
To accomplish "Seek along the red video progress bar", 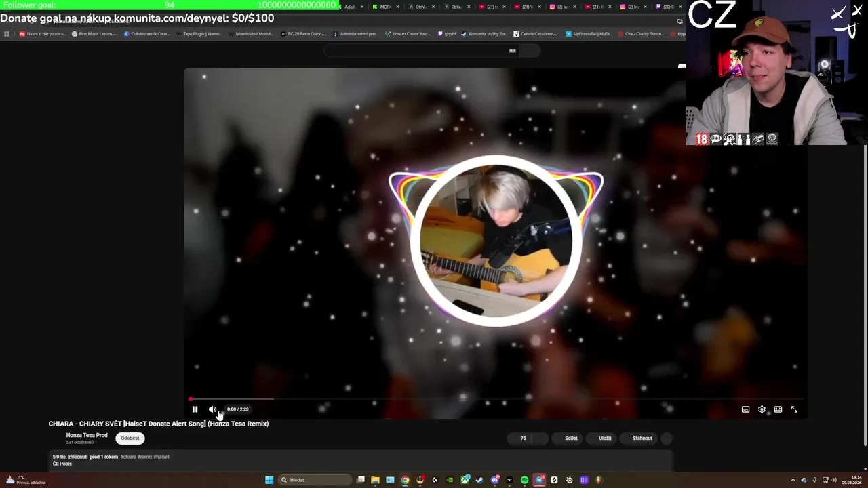I will point(496,399).
